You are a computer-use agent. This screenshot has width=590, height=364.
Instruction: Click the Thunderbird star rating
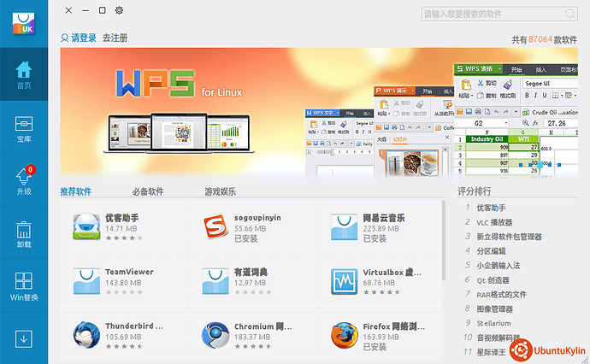coord(124,346)
